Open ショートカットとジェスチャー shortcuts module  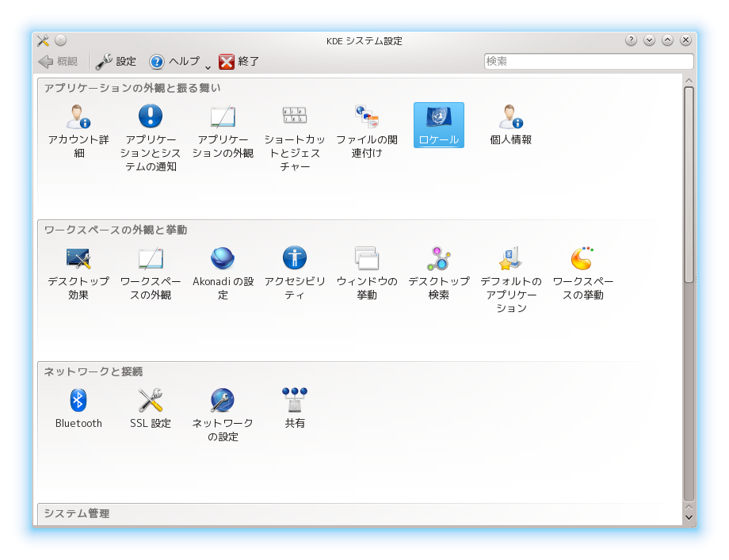(x=295, y=138)
